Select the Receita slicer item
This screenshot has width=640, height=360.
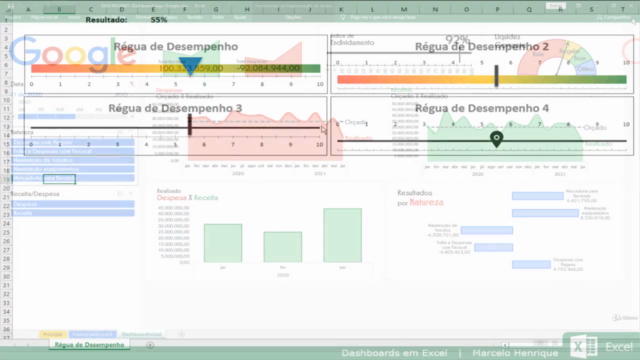coord(73,213)
